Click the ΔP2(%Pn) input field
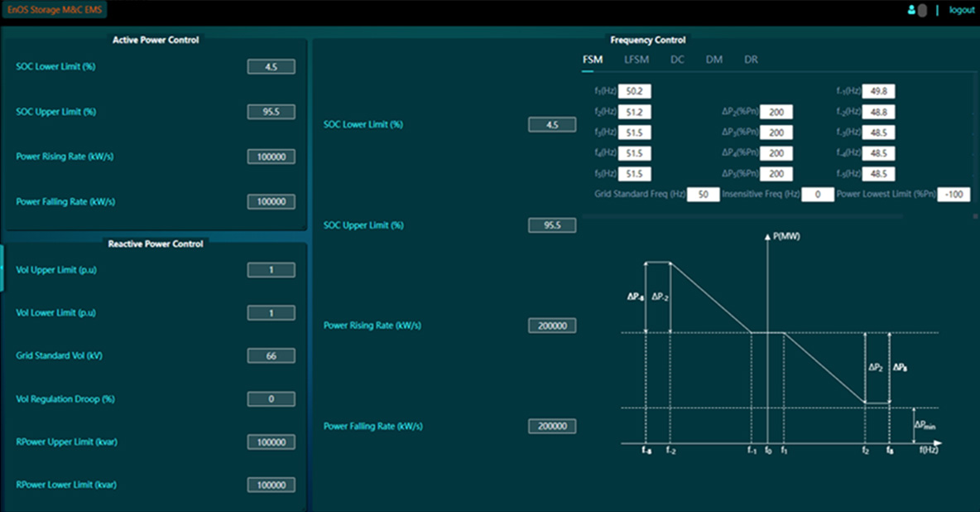980x512 pixels. [x=776, y=113]
